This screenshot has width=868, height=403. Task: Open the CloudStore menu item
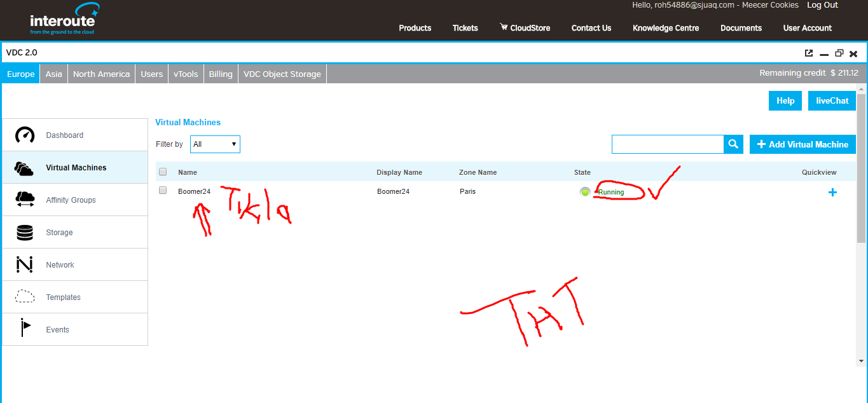[x=530, y=28]
